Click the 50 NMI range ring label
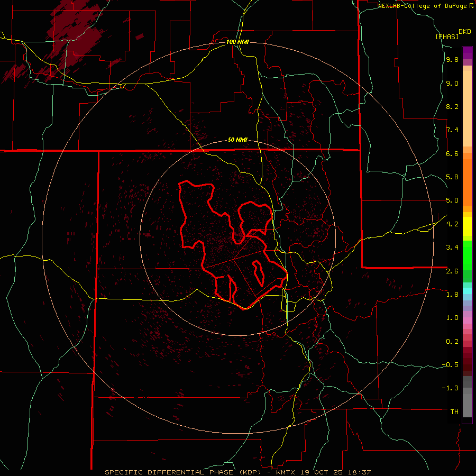Viewport: 476px width, 476px height. tap(237, 140)
